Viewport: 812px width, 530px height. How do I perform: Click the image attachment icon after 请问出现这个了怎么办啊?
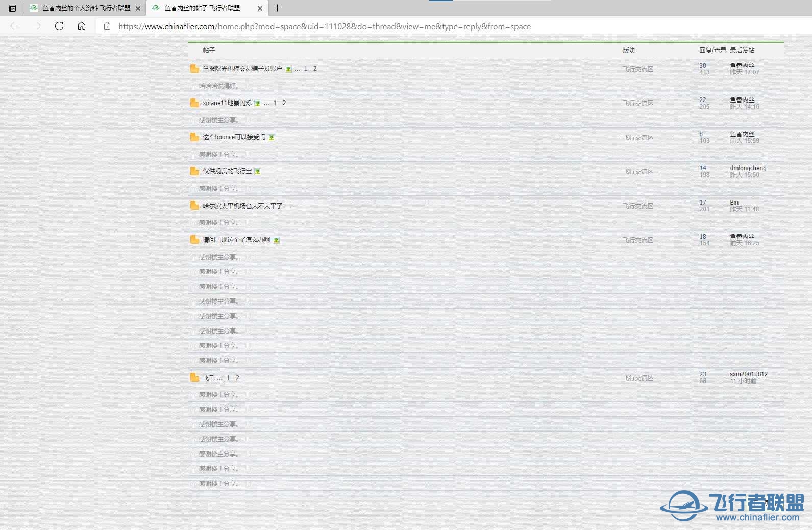tap(276, 240)
